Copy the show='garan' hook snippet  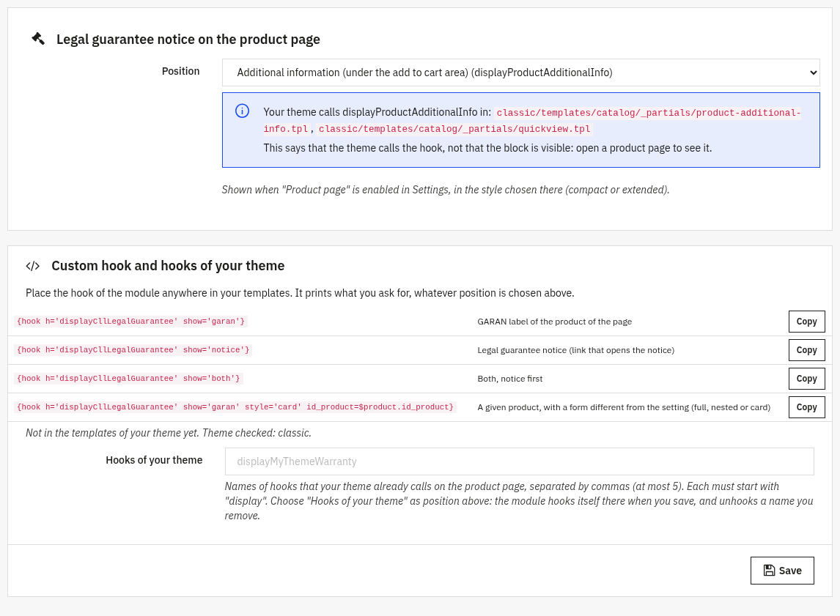pyautogui.click(x=806, y=322)
